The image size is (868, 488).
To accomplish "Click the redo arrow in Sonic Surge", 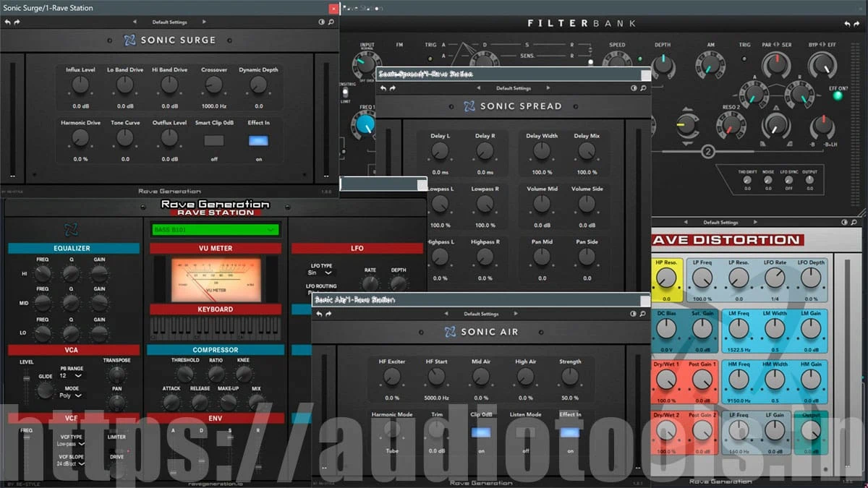I will pyautogui.click(x=17, y=22).
